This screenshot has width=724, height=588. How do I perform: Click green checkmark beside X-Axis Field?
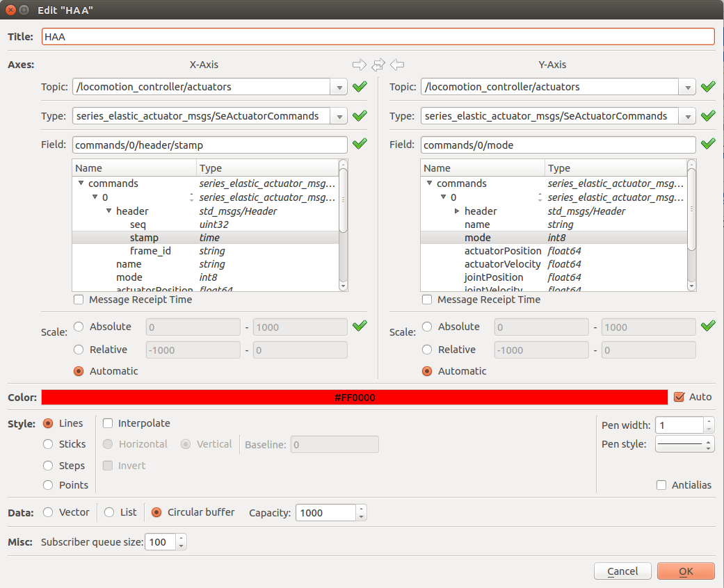[x=360, y=145]
